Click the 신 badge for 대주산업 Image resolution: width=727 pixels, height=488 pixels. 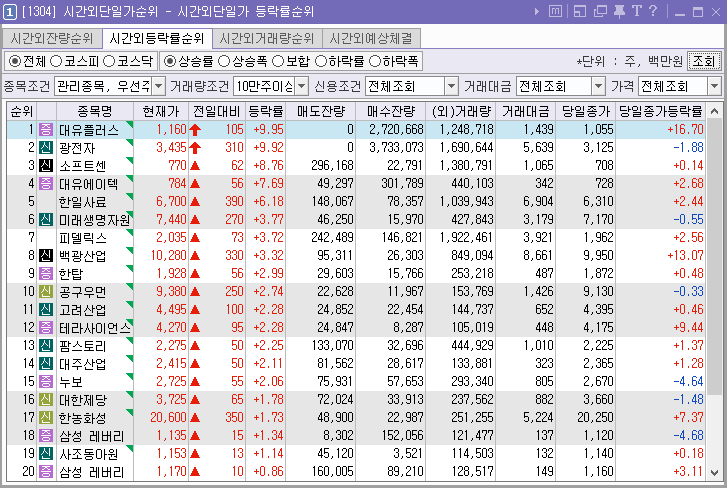pyautogui.click(x=46, y=363)
